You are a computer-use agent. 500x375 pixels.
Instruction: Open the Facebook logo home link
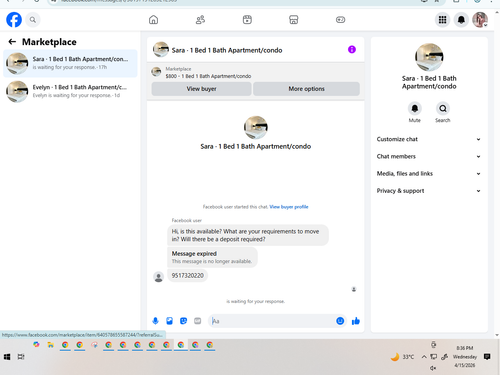point(14,20)
